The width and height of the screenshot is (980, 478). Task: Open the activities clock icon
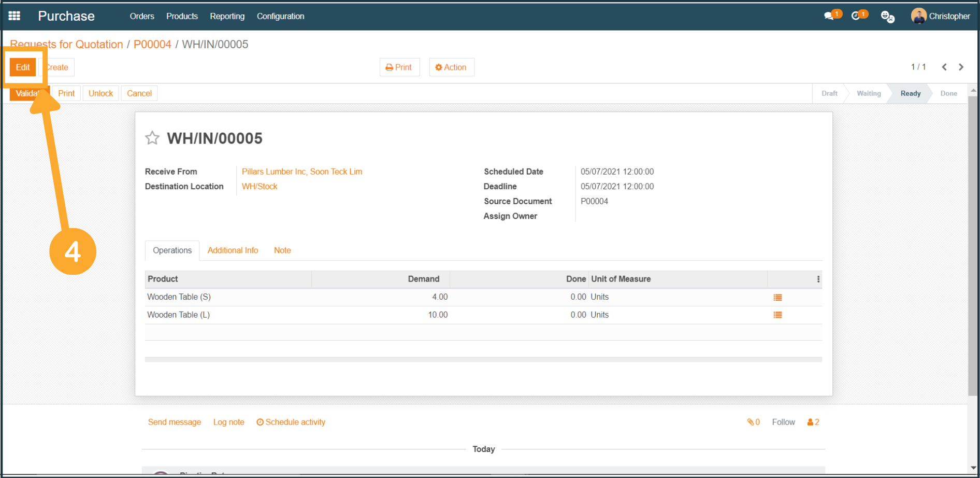click(857, 16)
